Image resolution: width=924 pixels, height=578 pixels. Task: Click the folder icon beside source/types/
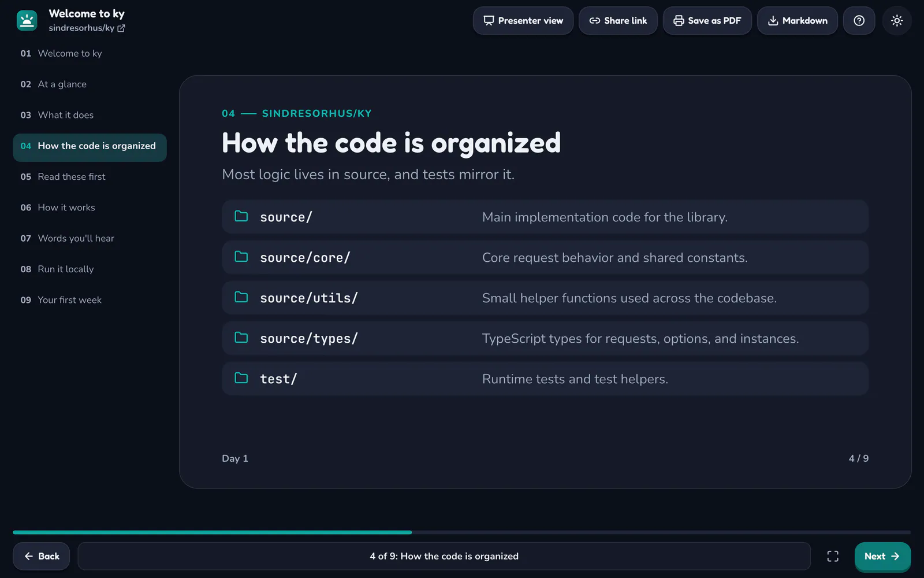pos(241,338)
